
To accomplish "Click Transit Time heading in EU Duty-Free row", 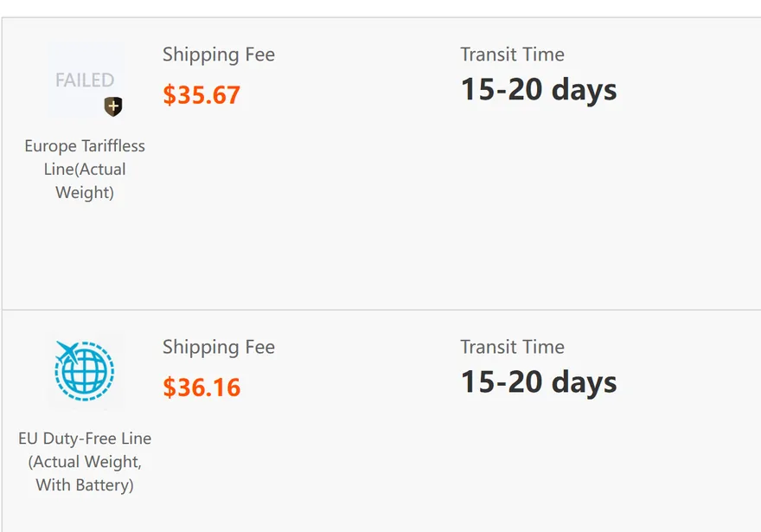I will [x=512, y=347].
